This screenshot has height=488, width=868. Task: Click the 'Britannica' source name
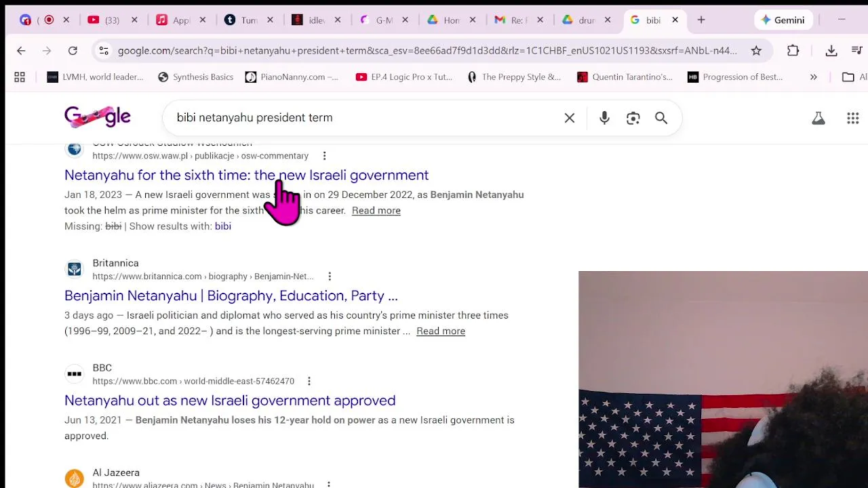point(115,263)
